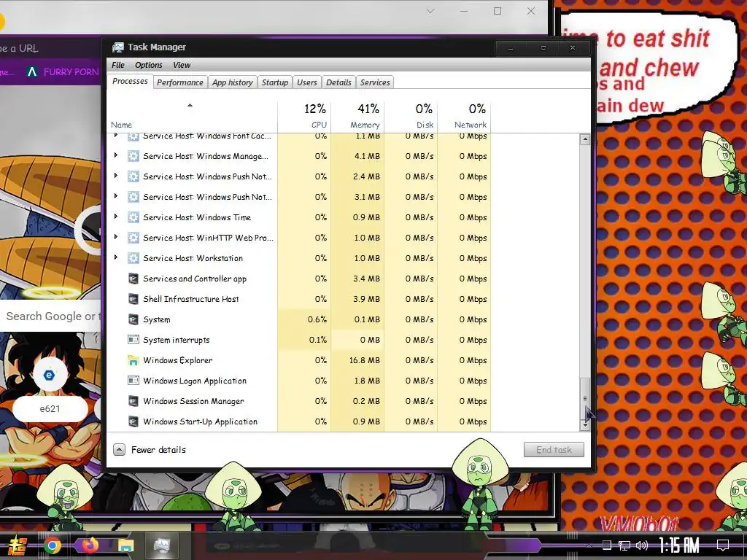The width and height of the screenshot is (747, 560).
Task: Click the Task Manager title bar icon
Action: coord(117,47)
